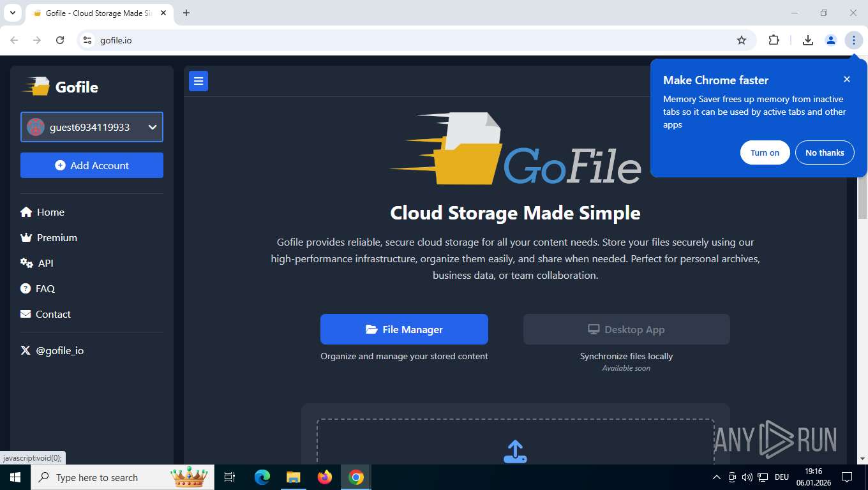Image resolution: width=868 pixels, height=490 pixels.
Task: Open the taskbar clock and date
Action: [814, 477]
